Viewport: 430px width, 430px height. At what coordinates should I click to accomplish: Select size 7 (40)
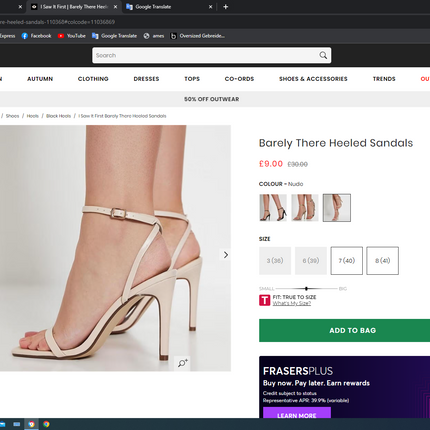pyautogui.click(x=347, y=261)
